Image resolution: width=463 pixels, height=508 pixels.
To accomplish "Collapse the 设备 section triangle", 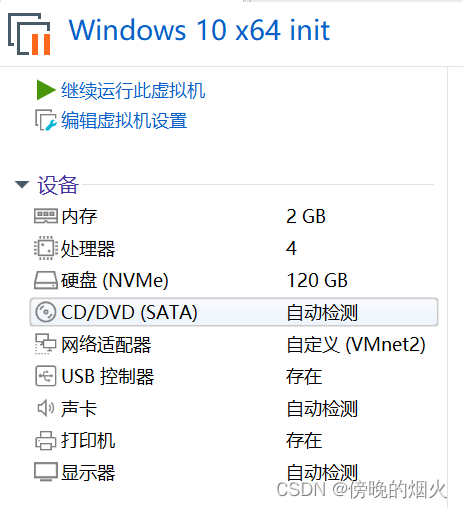I will click(22, 184).
